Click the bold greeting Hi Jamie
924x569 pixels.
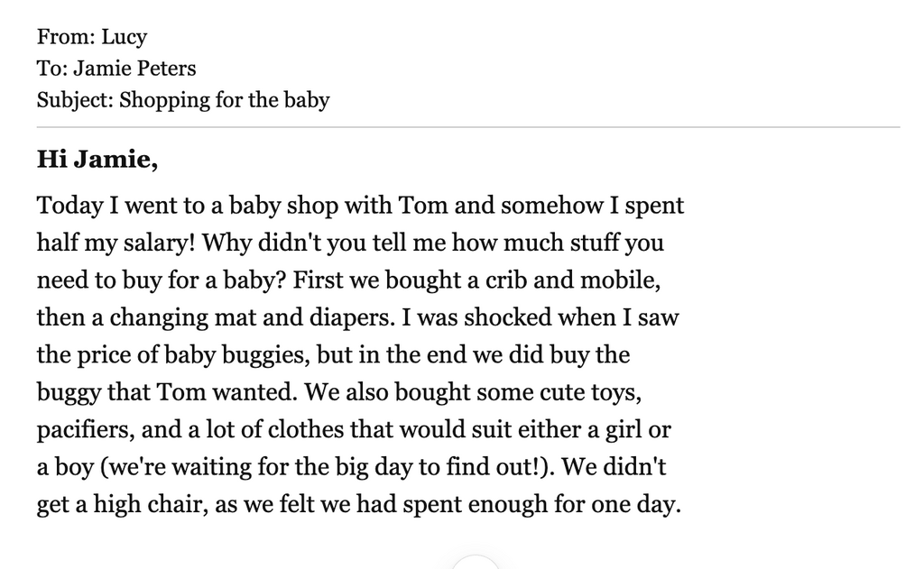point(97,159)
